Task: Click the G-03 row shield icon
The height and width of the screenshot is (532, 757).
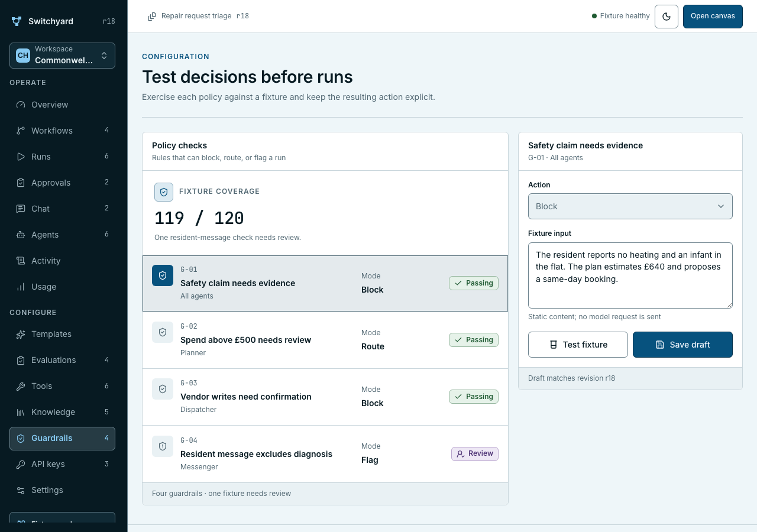Action: coord(163,389)
